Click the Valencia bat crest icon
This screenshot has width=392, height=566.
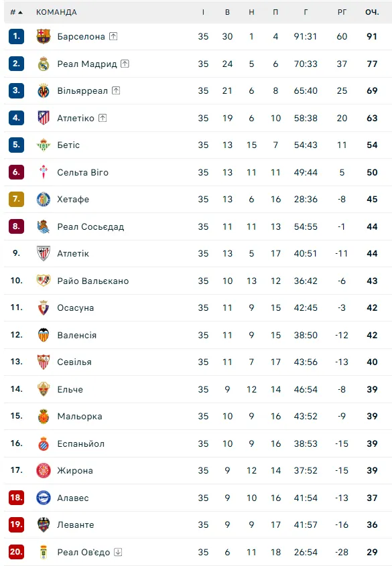tap(44, 335)
